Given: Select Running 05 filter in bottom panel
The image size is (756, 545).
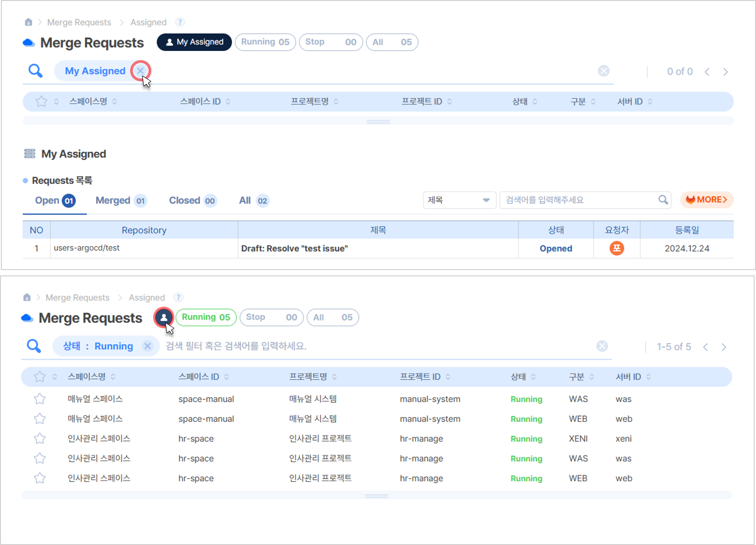Looking at the screenshot, I should (206, 317).
